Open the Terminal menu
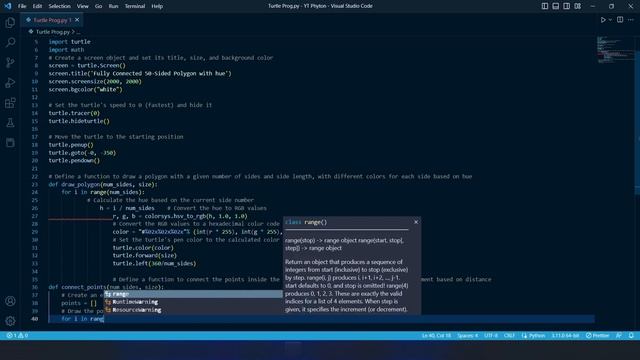The image size is (640, 360). click(135, 6)
